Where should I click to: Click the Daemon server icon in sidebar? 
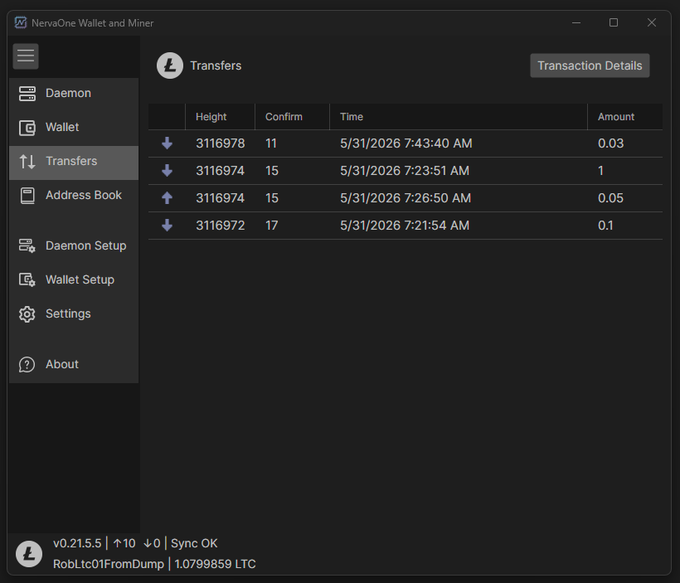point(27,93)
